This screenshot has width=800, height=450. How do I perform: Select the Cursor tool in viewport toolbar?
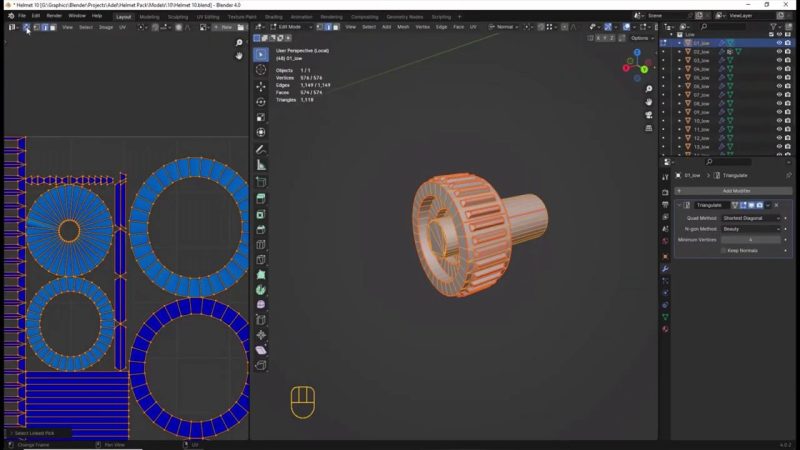[x=261, y=70]
